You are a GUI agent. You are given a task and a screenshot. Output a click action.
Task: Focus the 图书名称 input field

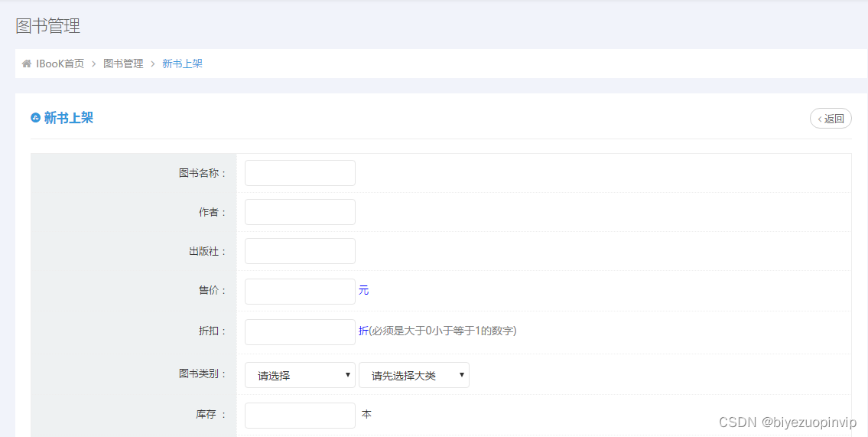tap(300, 173)
